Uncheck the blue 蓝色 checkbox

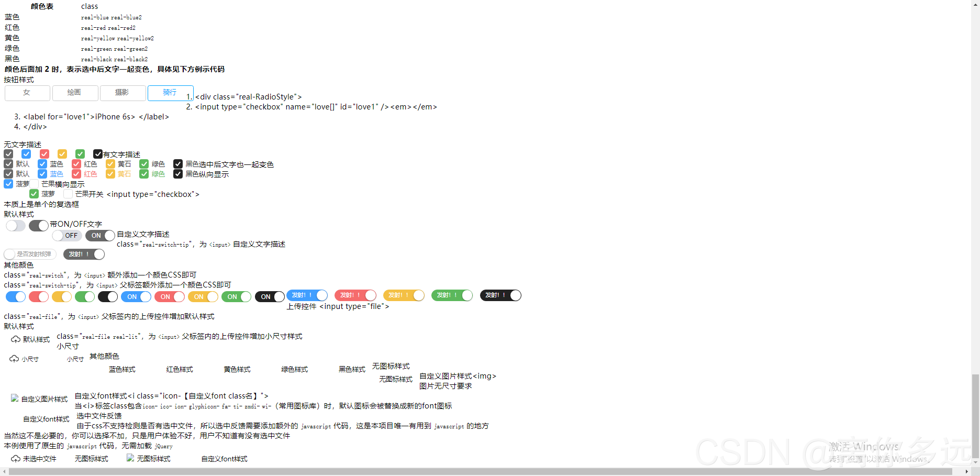[x=42, y=164]
